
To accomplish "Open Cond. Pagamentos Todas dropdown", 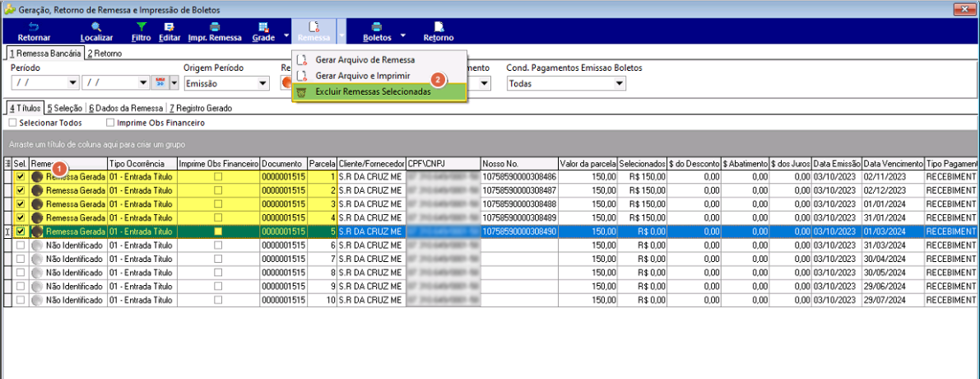I will 620,83.
